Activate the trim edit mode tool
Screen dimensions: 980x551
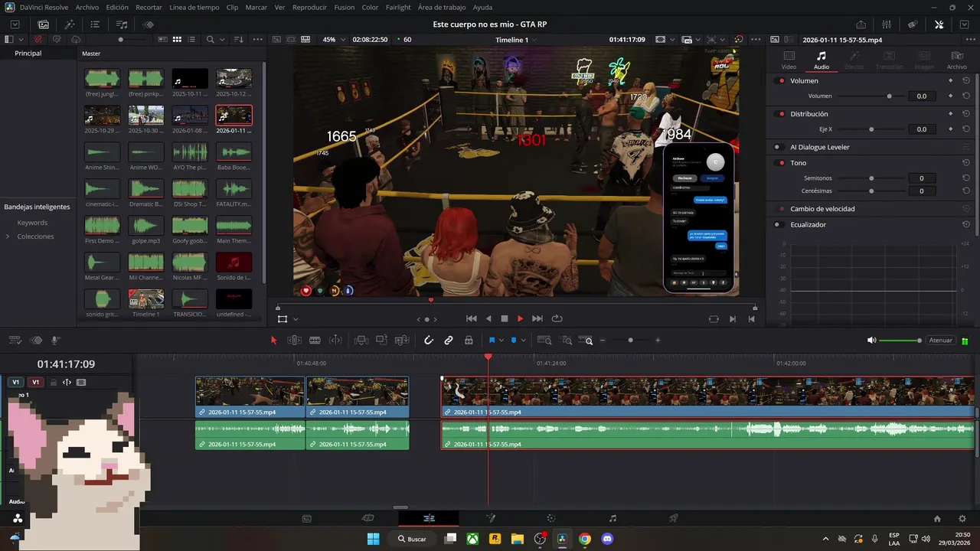(294, 341)
